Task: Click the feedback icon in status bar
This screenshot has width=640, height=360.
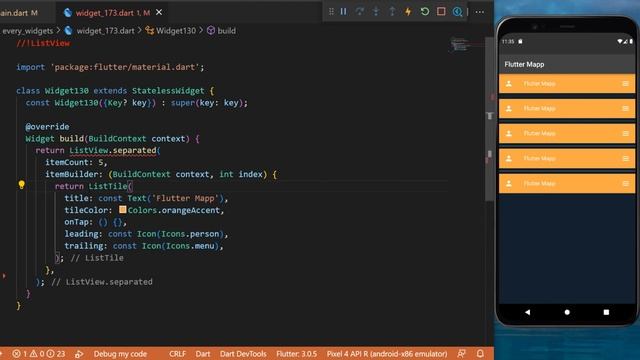Action: (462, 354)
